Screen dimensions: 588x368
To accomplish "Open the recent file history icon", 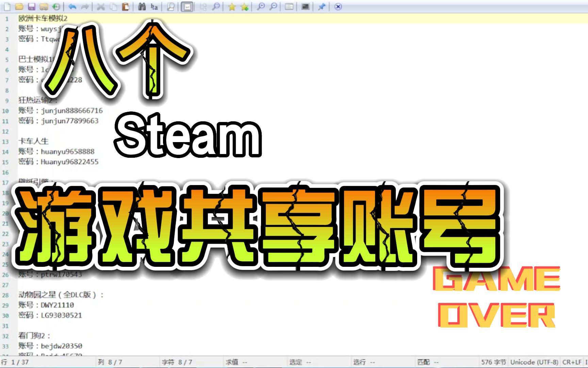I will pyautogui.click(x=56, y=6).
